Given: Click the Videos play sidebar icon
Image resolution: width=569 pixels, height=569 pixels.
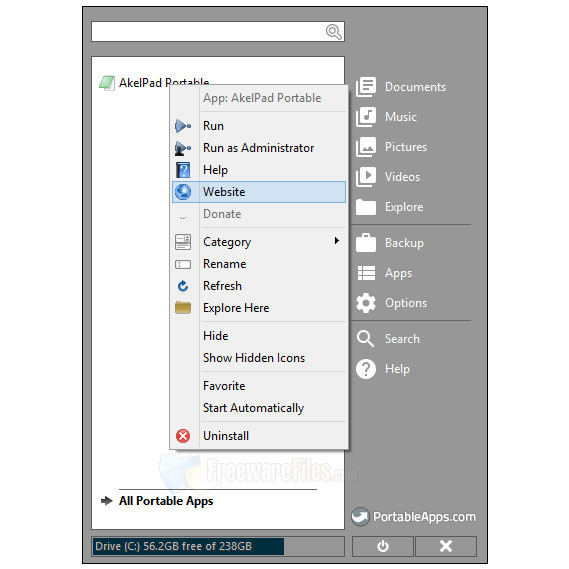Looking at the screenshot, I should pos(366,177).
